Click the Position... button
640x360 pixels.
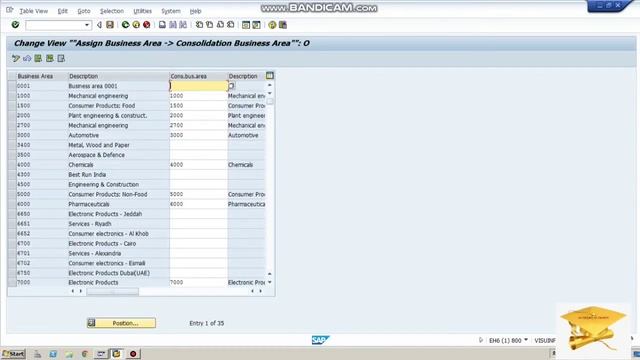click(x=121, y=323)
